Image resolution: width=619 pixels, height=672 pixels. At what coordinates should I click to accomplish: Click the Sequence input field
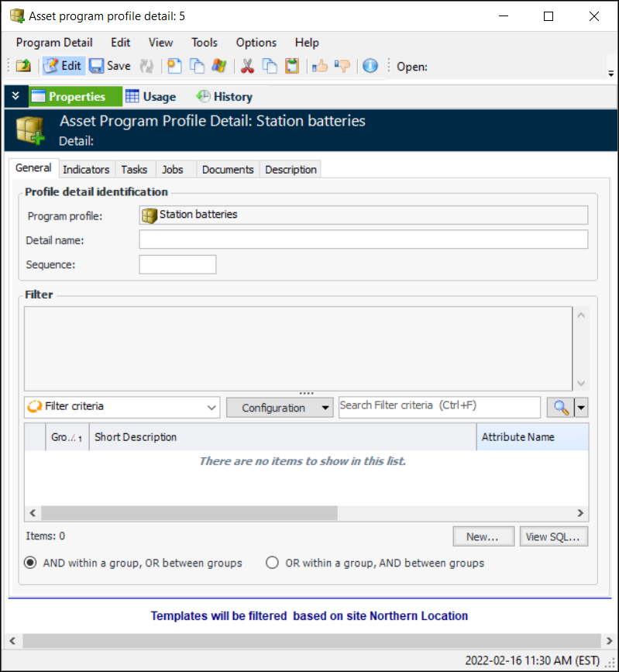[177, 264]
